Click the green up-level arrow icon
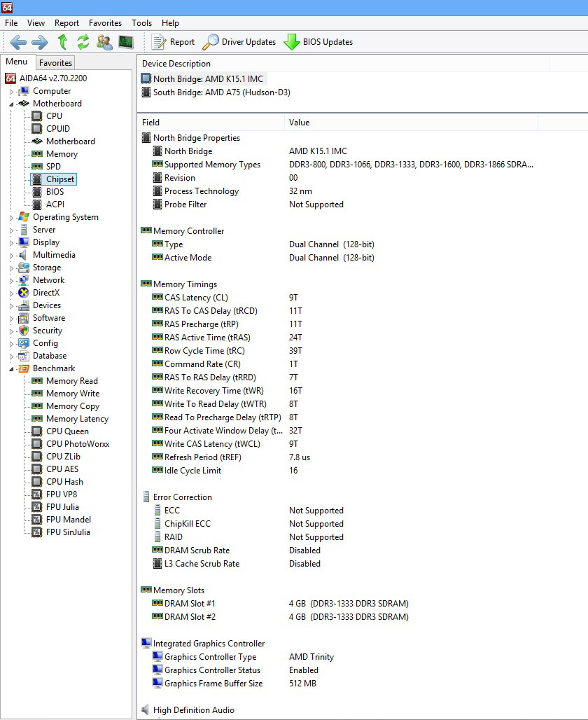 point(62,42)
